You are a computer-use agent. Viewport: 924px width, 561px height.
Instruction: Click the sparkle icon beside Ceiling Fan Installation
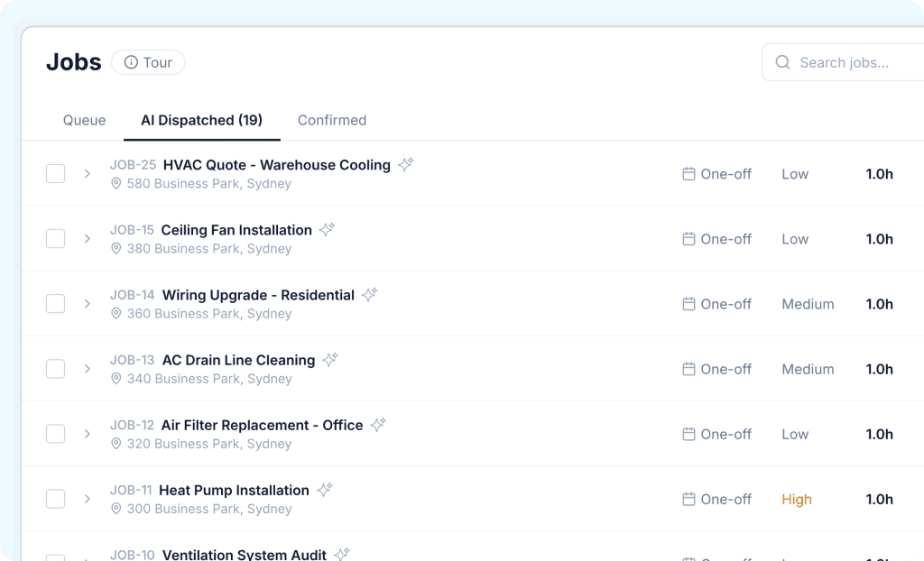[x=327, y=229]
